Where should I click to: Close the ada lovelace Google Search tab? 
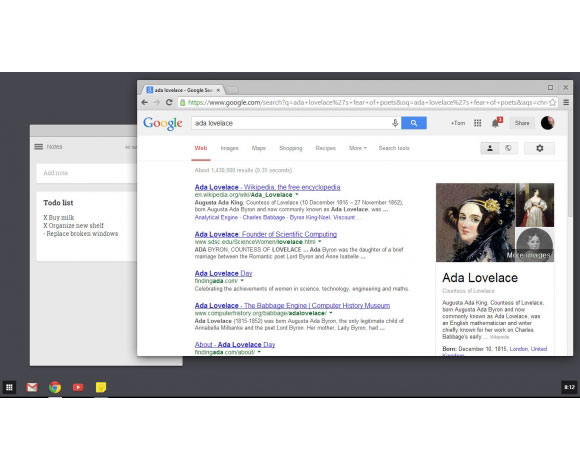[218, 90]
